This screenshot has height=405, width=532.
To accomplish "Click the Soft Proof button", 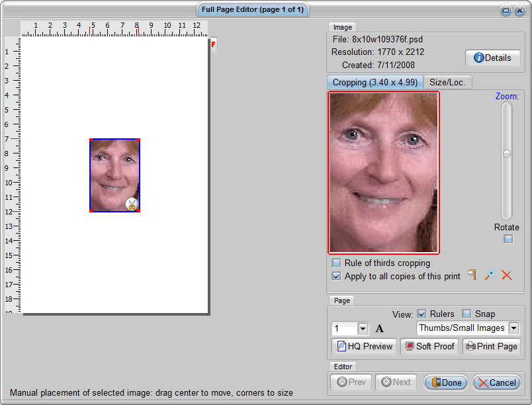I will tap(429, 346).
